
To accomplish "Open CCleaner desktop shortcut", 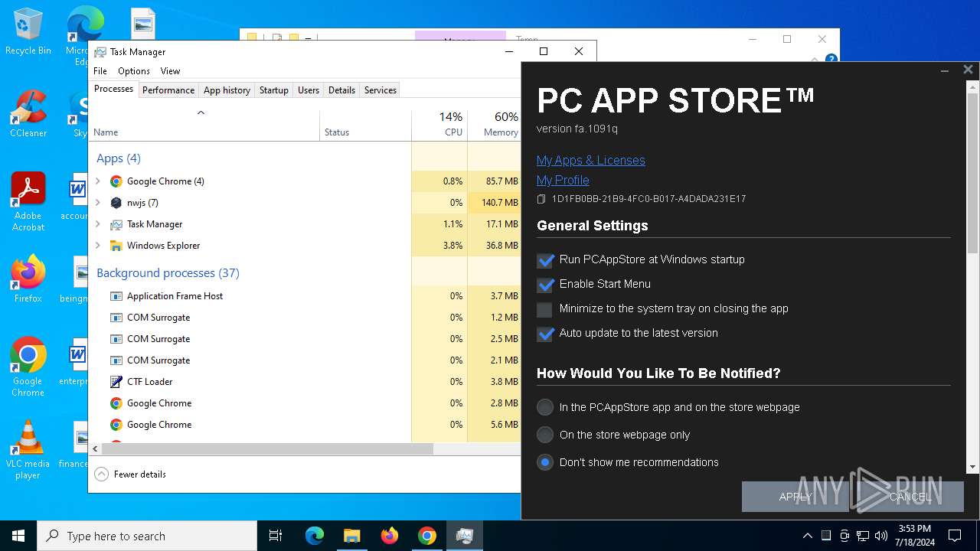I will click(x=28, y=113).
